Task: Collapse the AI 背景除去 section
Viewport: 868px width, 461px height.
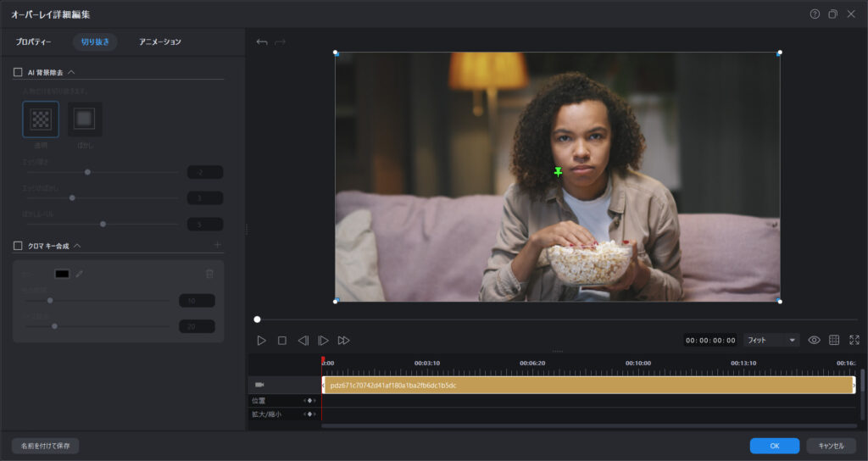Action: coord(71,73)
